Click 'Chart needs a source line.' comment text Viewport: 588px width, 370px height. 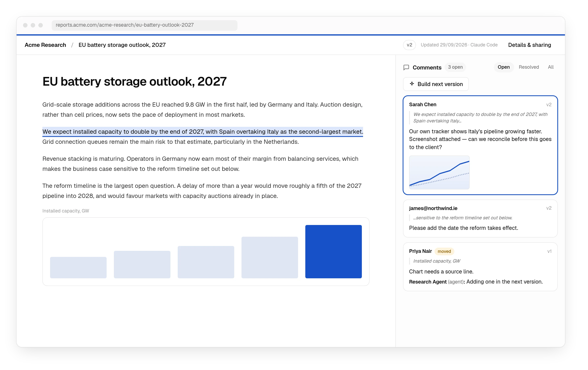(x=441, y=272)
